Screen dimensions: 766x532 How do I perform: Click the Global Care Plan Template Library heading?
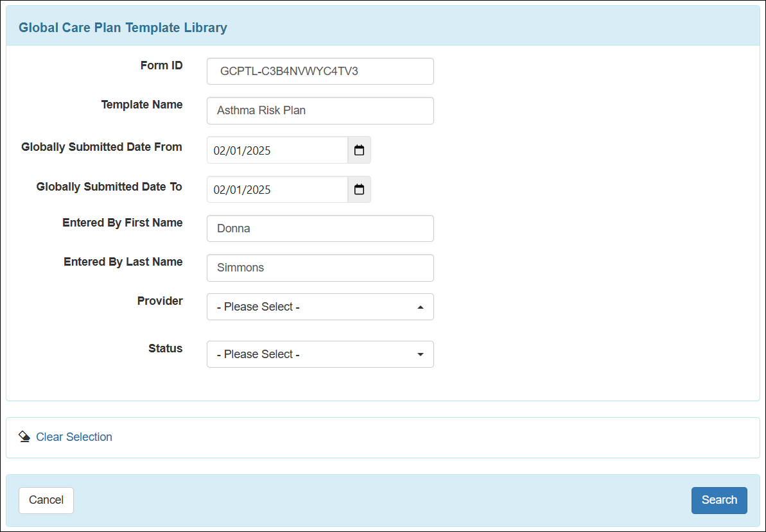[123, 28]
